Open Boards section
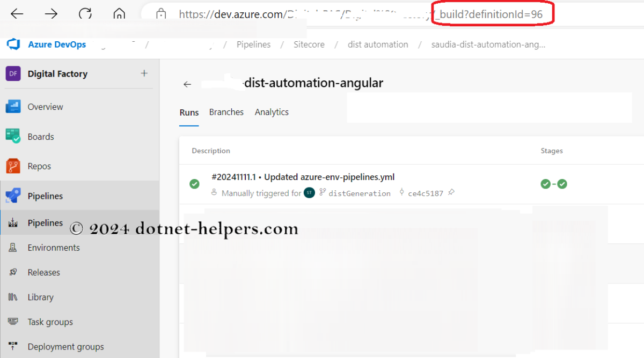The width and height of the screenshot is (644, 358). 41,137
